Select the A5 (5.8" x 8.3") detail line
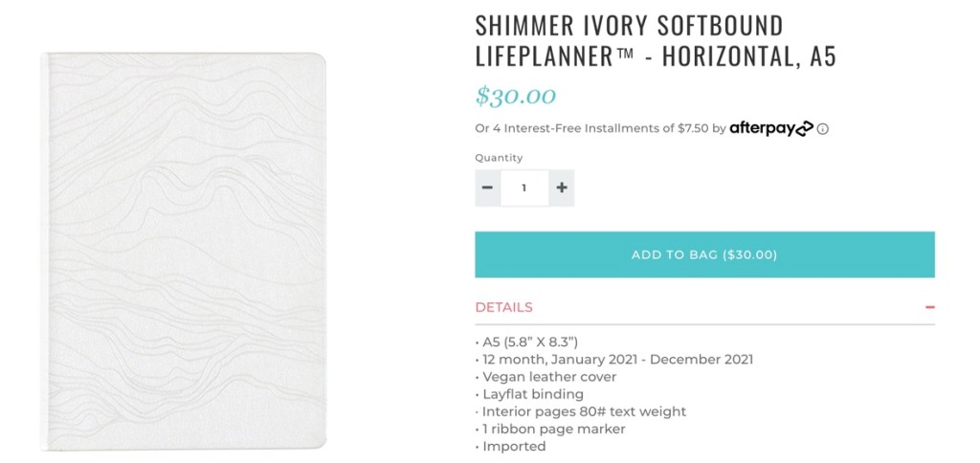The height and width of the screenshot is (463, 980). pyautogui.click(x=526, y=342)
